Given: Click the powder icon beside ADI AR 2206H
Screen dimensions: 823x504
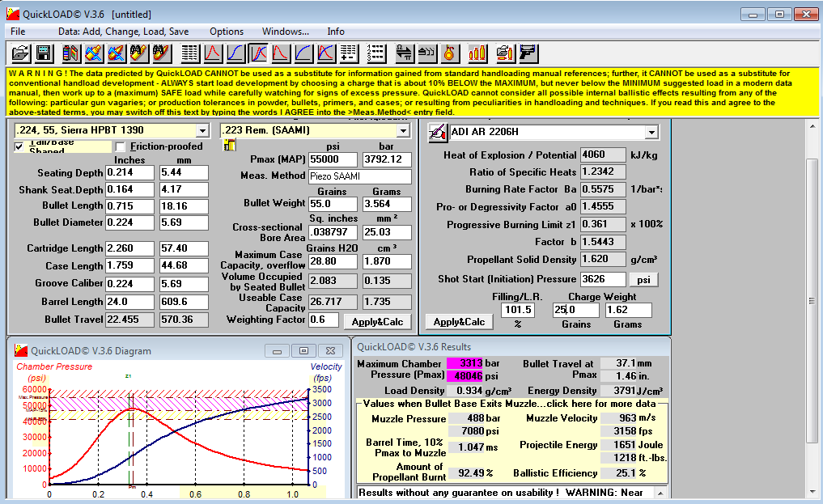Looking at the screenshot, I should coord(438,132).
